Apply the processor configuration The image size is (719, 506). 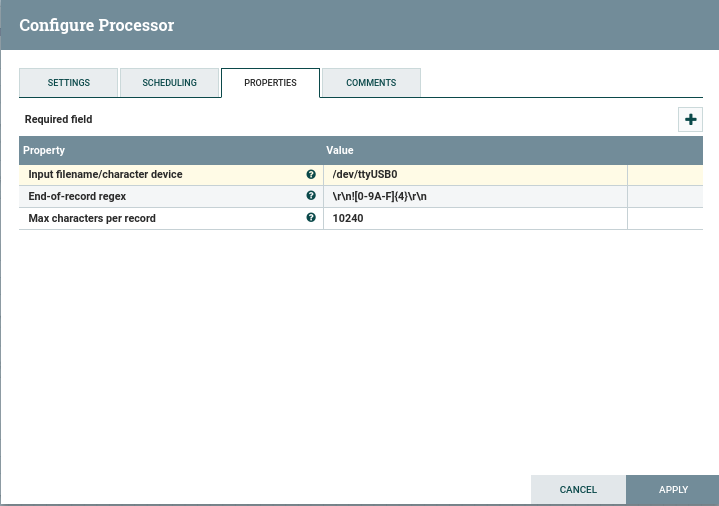673,489
